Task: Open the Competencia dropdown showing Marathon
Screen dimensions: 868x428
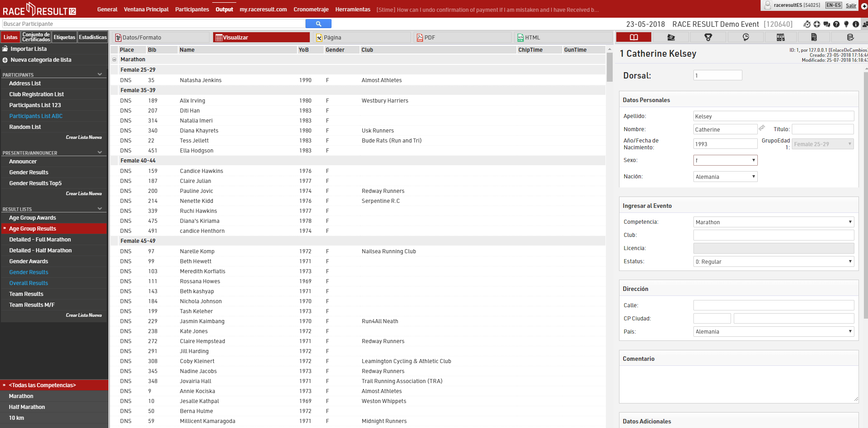Action: [x=773, y=222]
